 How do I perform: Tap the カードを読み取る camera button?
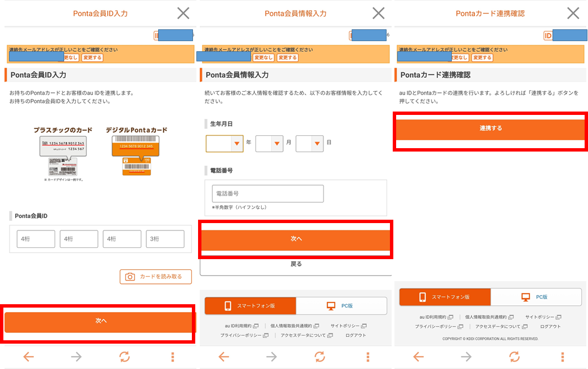156,277
